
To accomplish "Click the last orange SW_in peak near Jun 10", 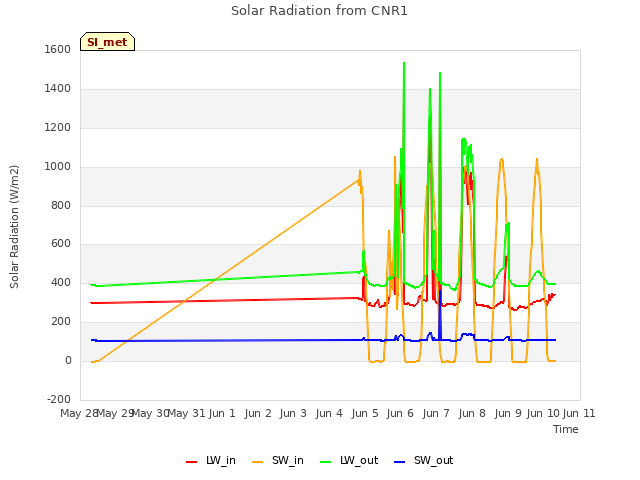I will coord(537,160).
